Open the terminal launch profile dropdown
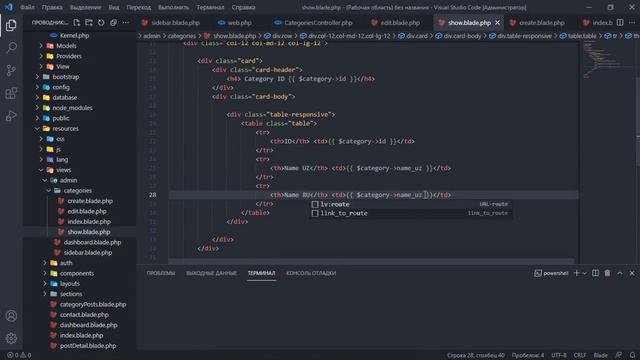The height and width of the screenshot is (360, 640). point(584,273)
